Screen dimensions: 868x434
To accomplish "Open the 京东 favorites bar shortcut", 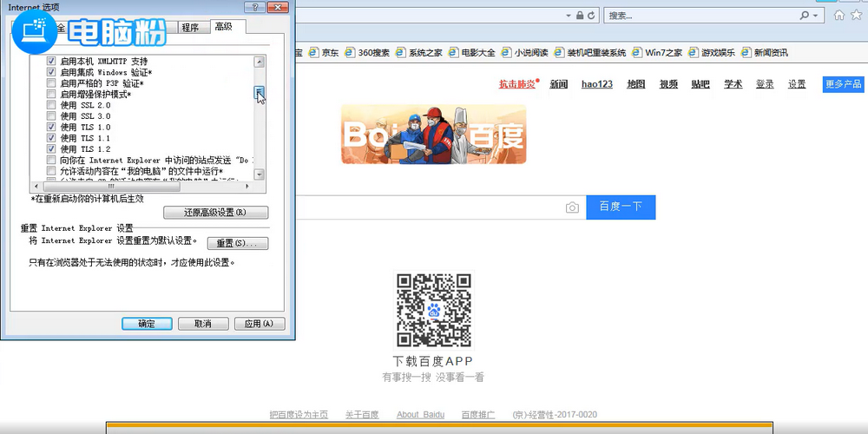I will (x=324, y=53).
